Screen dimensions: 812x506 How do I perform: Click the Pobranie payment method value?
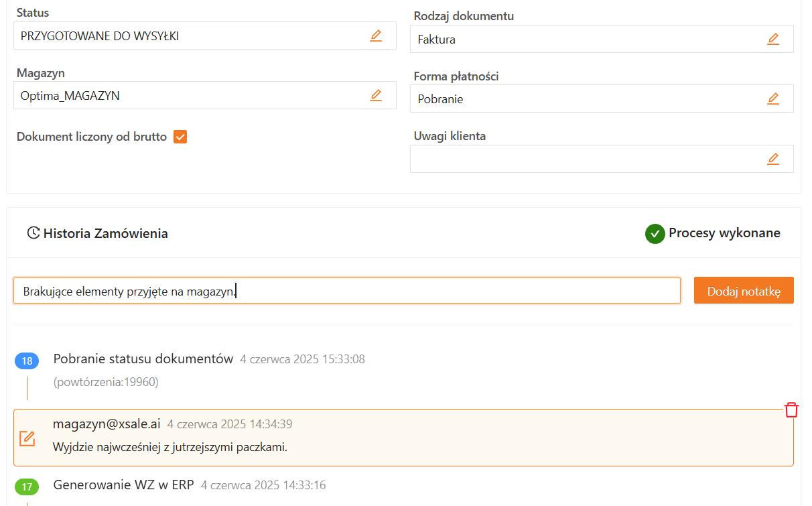[x=441, y=99]
